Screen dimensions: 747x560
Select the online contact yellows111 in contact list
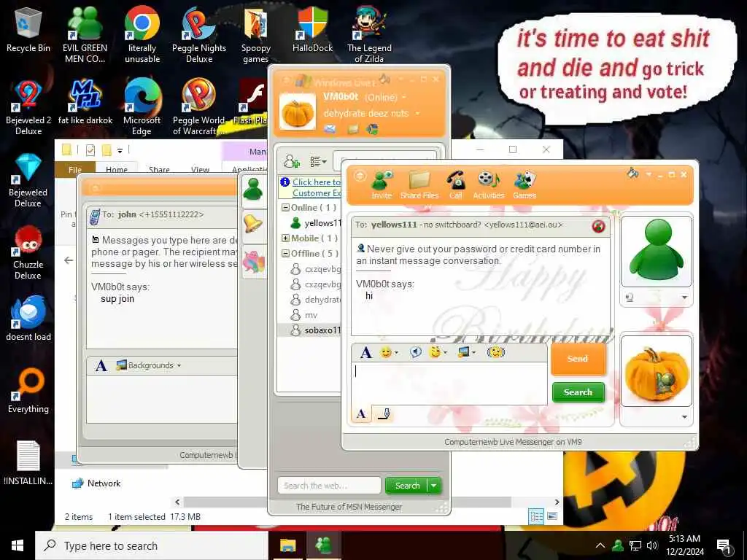315,223
